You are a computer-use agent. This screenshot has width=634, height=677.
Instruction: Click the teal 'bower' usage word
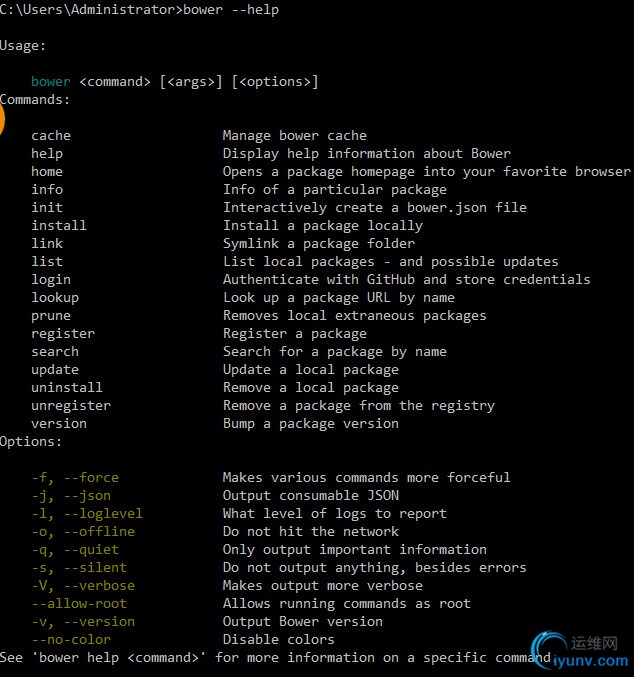coord(51,81)
